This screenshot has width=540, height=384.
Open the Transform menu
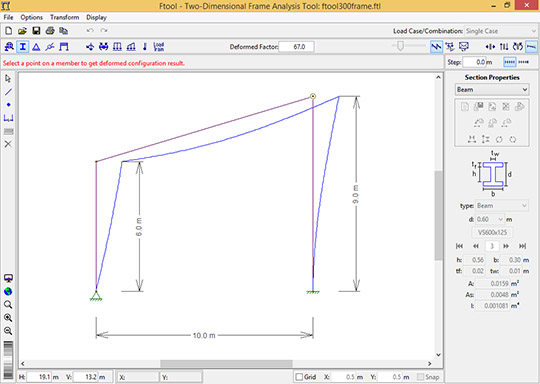pyautogui.click(x=64, y=17)
